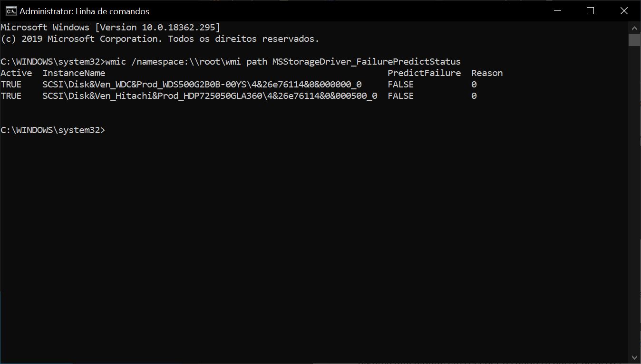
Task: Click the 'Reason' column header
Action: click(x=487, y=73)
